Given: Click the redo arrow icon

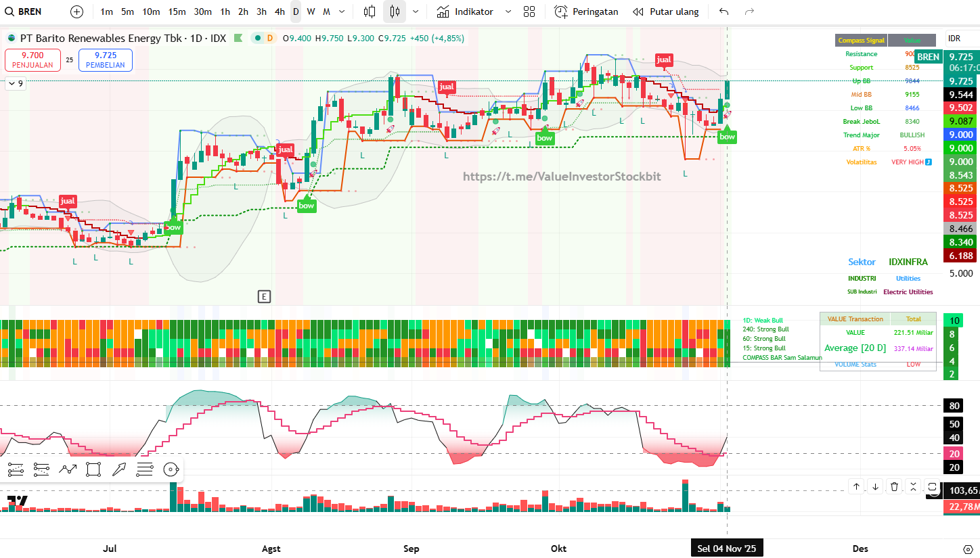Looking at the screenshot, I should click(x=749, y=11).
